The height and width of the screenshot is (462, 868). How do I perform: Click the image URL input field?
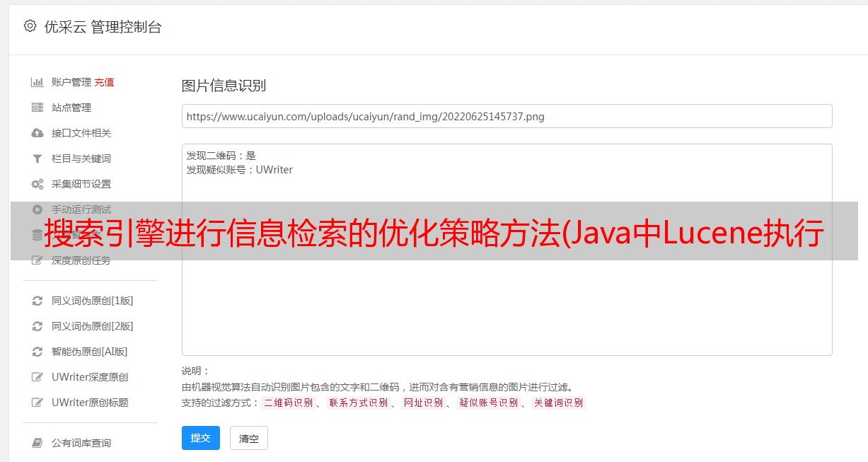click(507, 116)
